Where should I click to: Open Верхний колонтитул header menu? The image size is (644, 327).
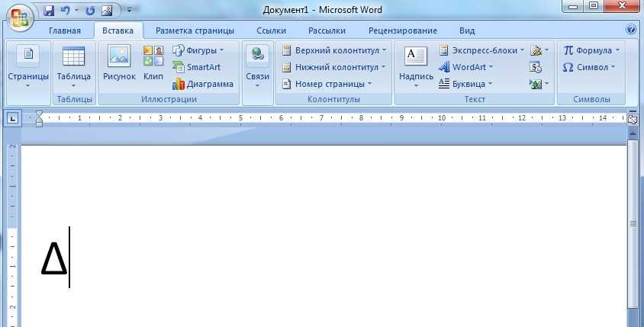pos(334,50)
